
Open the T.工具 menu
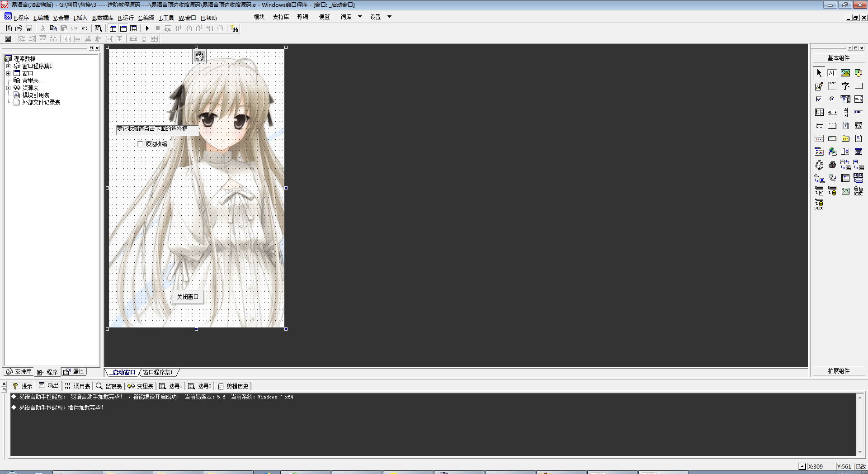(x=166, y=18)
